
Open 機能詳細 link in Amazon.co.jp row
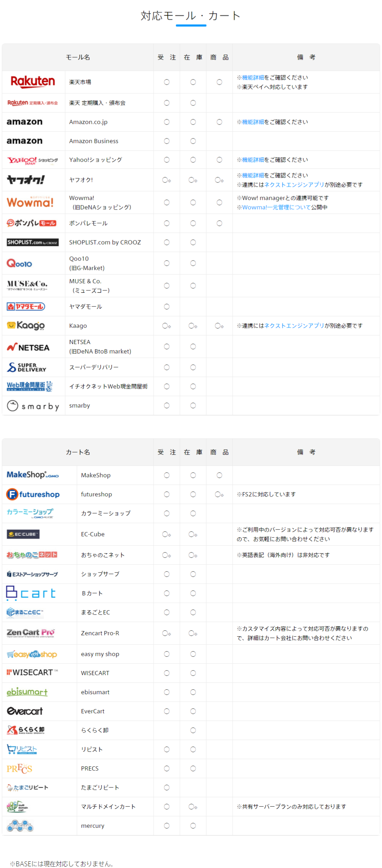tap(253, 122)
